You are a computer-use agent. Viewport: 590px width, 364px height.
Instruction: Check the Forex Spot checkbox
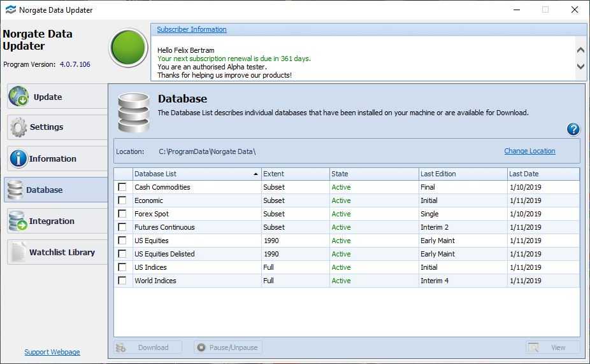pyautogui.click(x=122, y=214)
